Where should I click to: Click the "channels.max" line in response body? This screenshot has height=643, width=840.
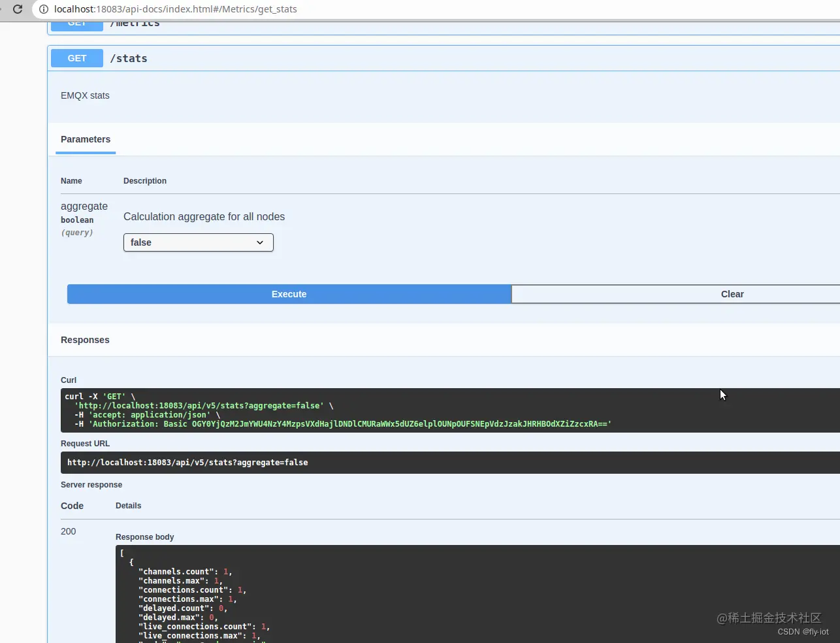(180, 581)
